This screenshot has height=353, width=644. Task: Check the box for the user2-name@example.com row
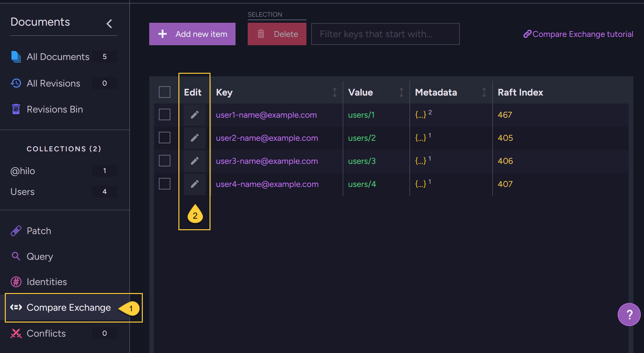pyautogui.click(x=165, y=138)
